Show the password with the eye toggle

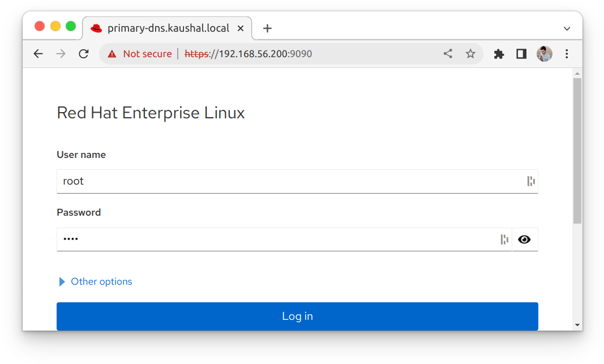click(524, 239)
